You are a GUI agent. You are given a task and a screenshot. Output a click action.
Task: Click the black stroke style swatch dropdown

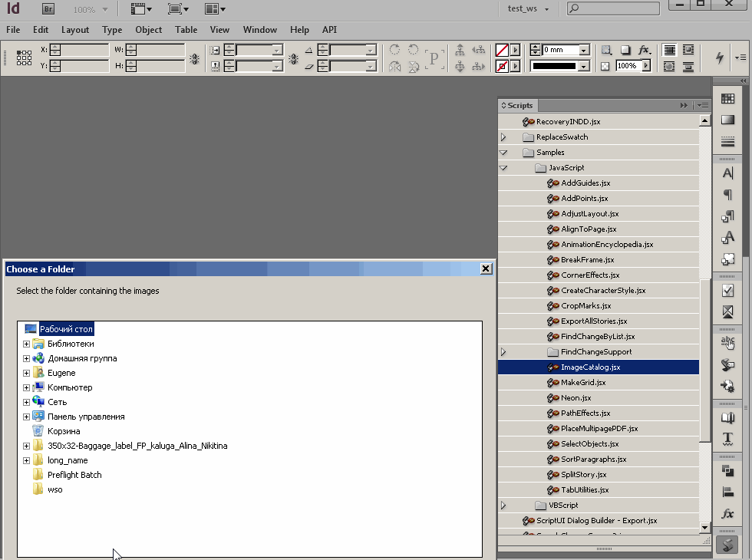559,66
